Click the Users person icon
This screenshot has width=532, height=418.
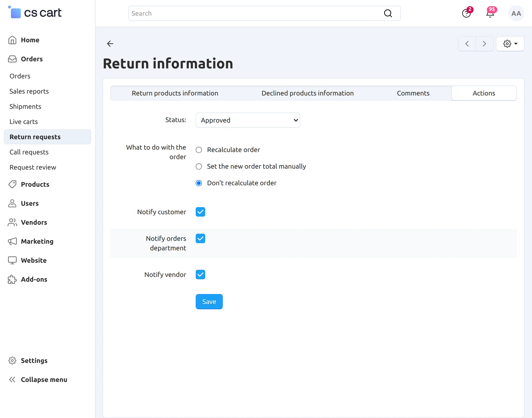coord(12,203)
